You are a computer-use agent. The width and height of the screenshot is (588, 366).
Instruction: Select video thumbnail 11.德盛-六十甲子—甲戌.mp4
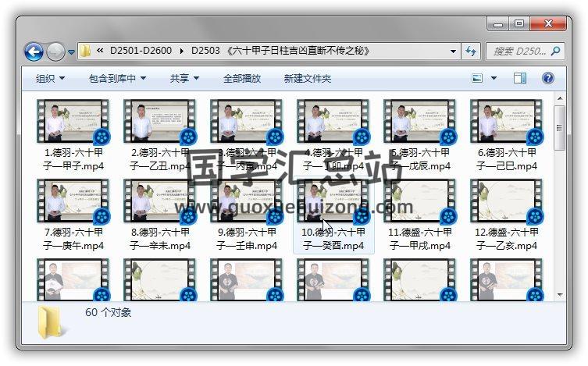[x=419, y=201]
